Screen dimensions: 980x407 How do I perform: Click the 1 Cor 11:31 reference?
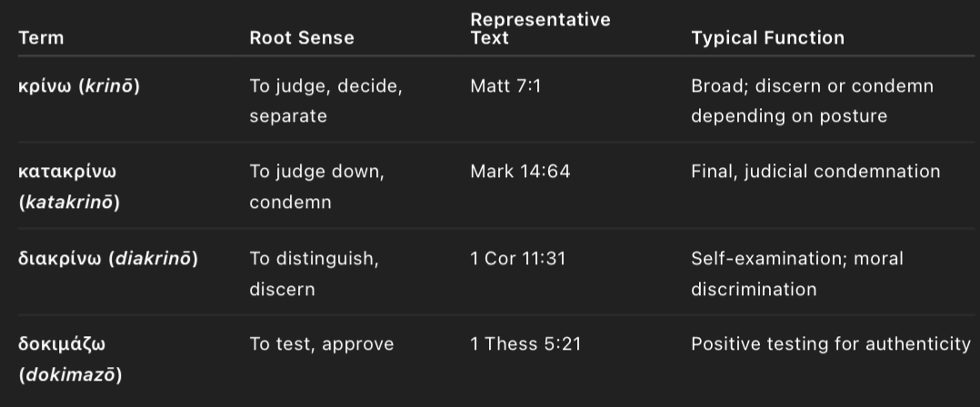point(517,259)
